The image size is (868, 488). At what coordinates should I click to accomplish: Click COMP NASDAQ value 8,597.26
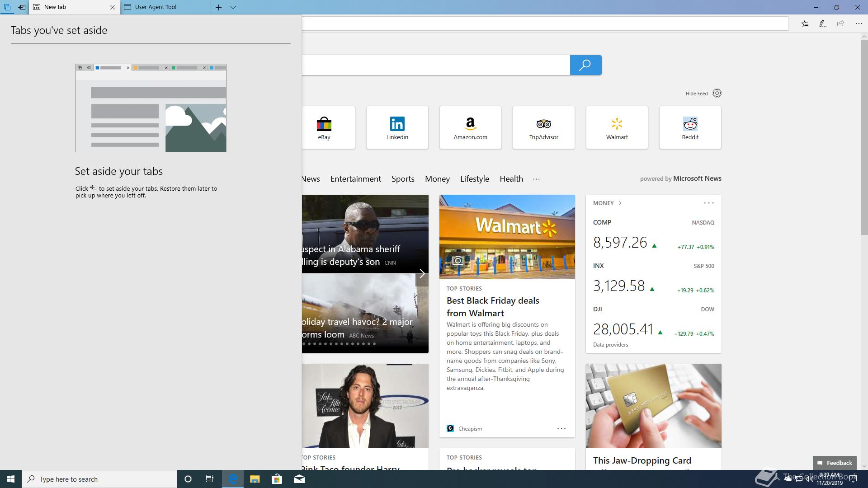coord(620,243)
